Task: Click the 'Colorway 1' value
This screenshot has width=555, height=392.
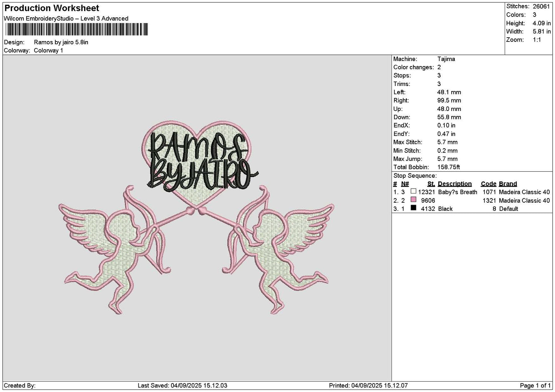Action: pyautogui.click(x=48, y=50)
